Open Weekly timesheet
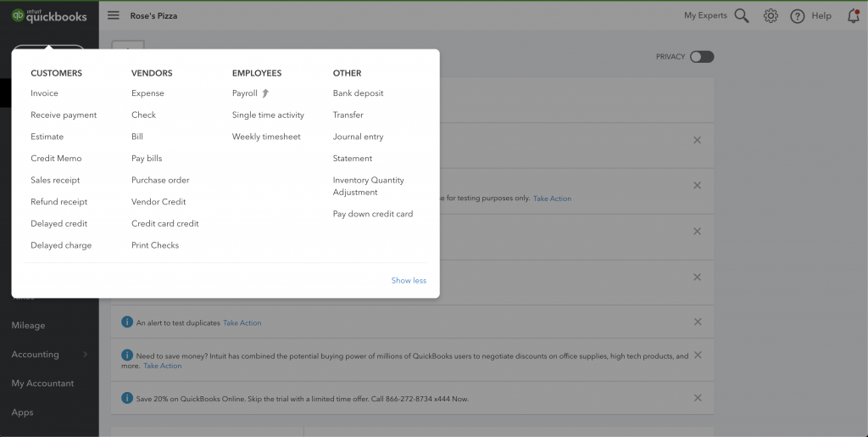Viewport: 868px width, 437px height. (x=266, y=137)
